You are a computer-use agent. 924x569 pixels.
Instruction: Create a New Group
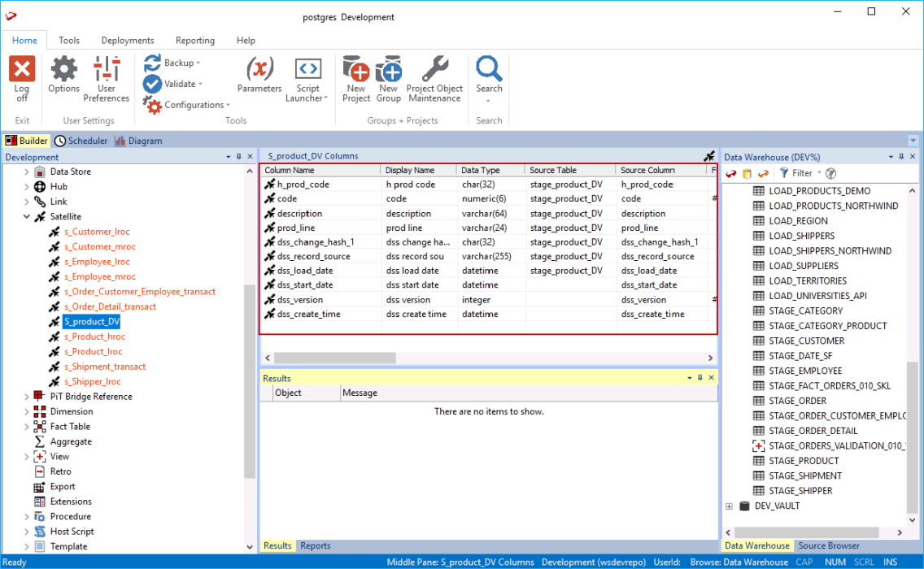tap(389, 72)
